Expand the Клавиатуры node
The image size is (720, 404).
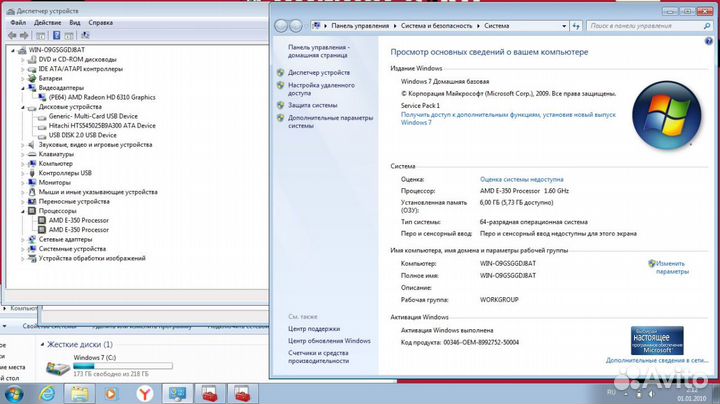(x=22, y=154)
